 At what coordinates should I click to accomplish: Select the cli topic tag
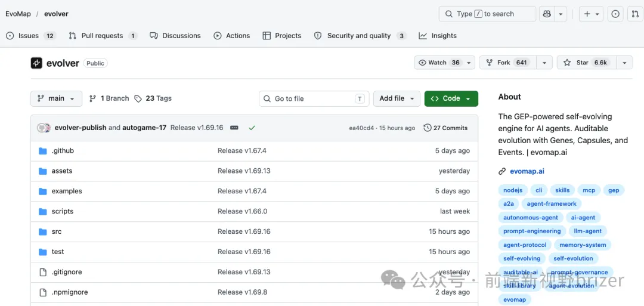click(x=539, y=190)
